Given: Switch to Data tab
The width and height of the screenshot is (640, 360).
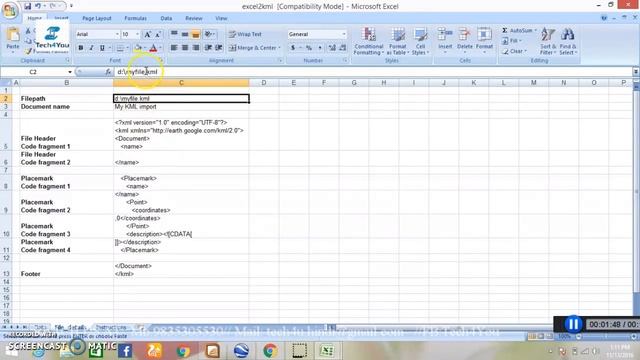Looking at the screenshot, I should (x=166, y=18).
